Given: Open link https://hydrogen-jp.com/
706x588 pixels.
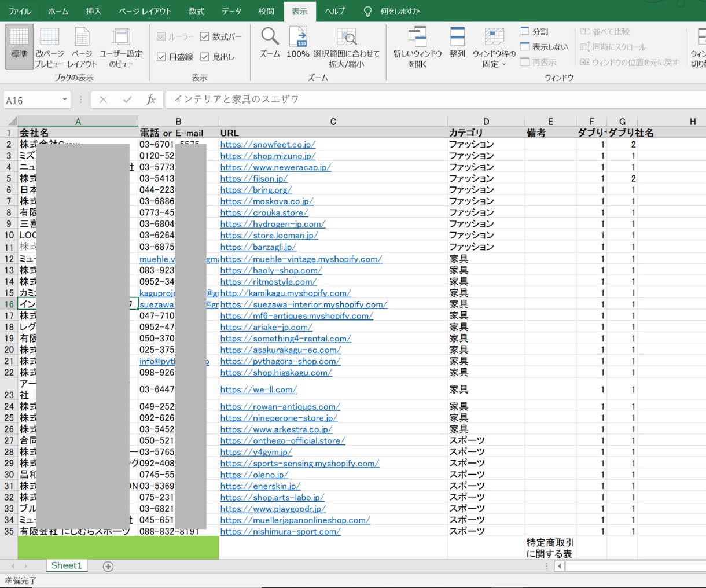Looking at the screenshot, I should (273, 224).
